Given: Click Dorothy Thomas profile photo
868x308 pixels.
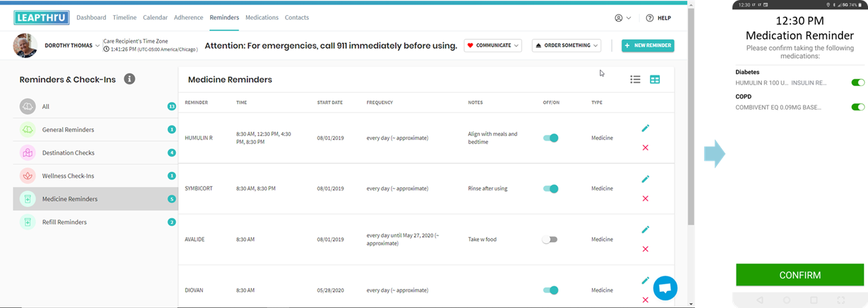Looking at the screenshot, I should tap(25, 46).
